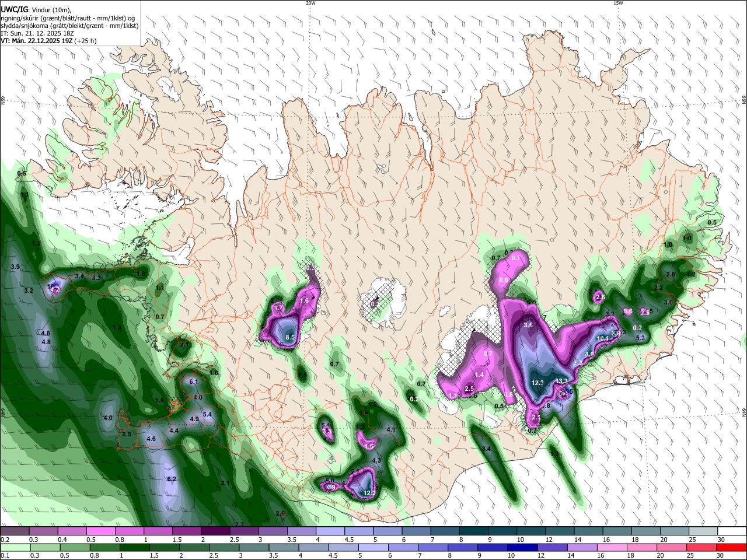Screen dimensions: 747x560
Task: Click the 1.7 precipitation value on the map
Action: pyautogui.click(x=279, y=307)
